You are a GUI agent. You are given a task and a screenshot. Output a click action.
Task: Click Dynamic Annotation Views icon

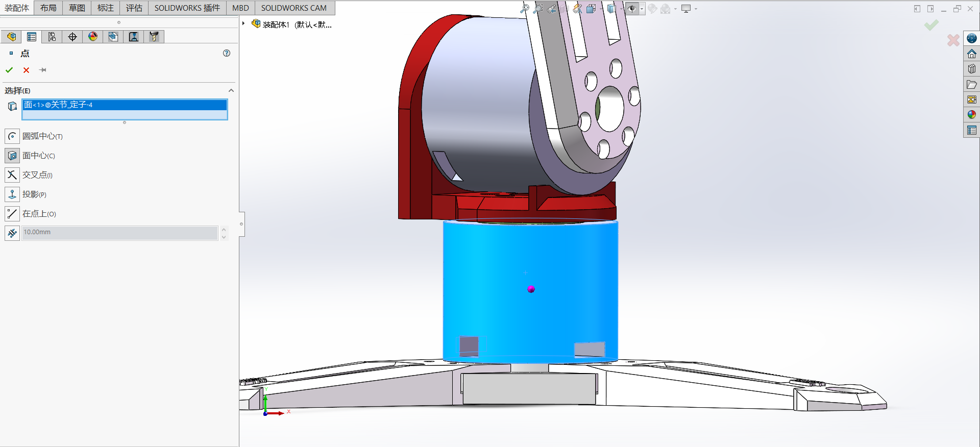point(578,9)
